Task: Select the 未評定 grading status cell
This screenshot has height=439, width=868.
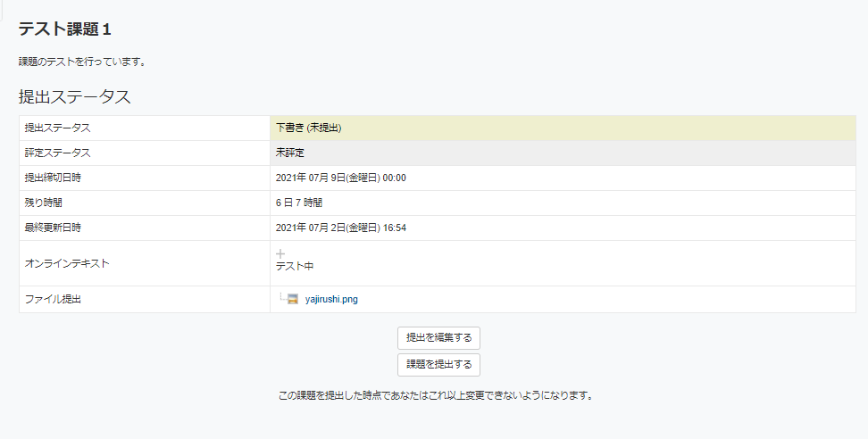Action: (x=290, y=153)
